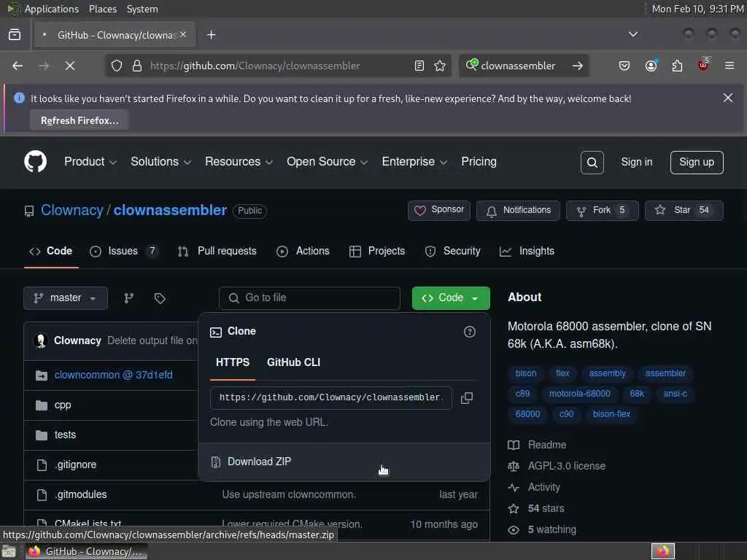Stop loading the page in Firefox
Screen dimensions: 747x560
70,66
